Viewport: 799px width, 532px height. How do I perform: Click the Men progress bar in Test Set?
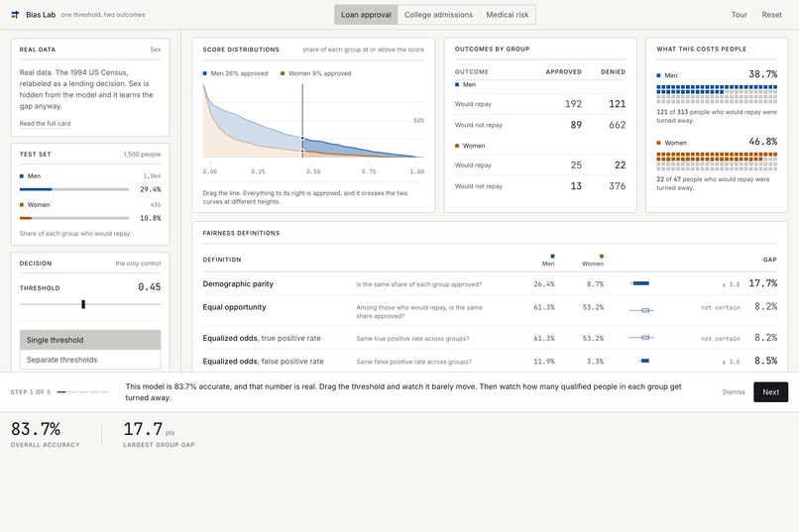click(x=74, y=189)
